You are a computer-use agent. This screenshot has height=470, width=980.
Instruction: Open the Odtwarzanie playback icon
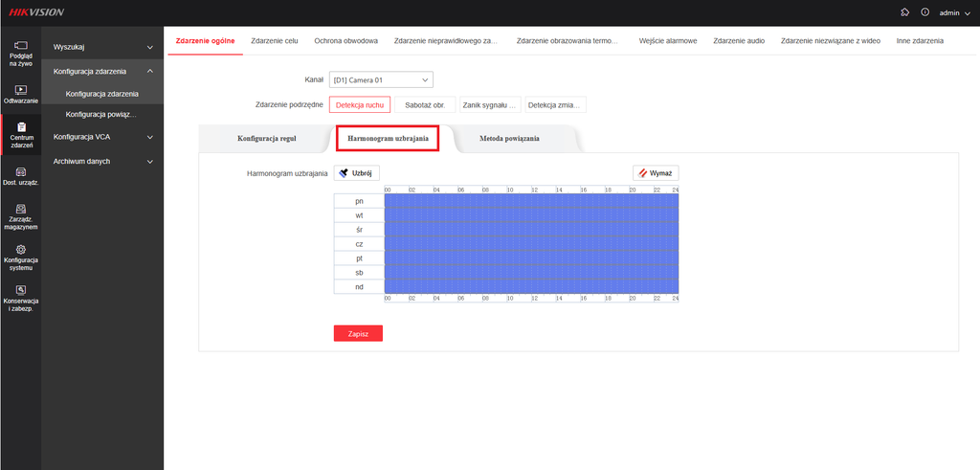[x=21, y=89]
